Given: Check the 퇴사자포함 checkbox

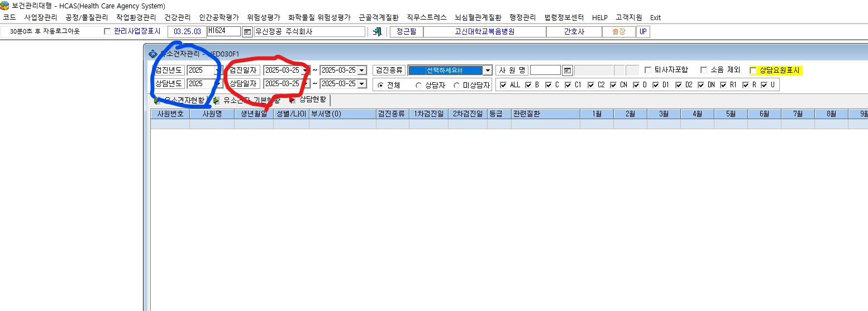Looking at the screenshot, I should (648, 70).
